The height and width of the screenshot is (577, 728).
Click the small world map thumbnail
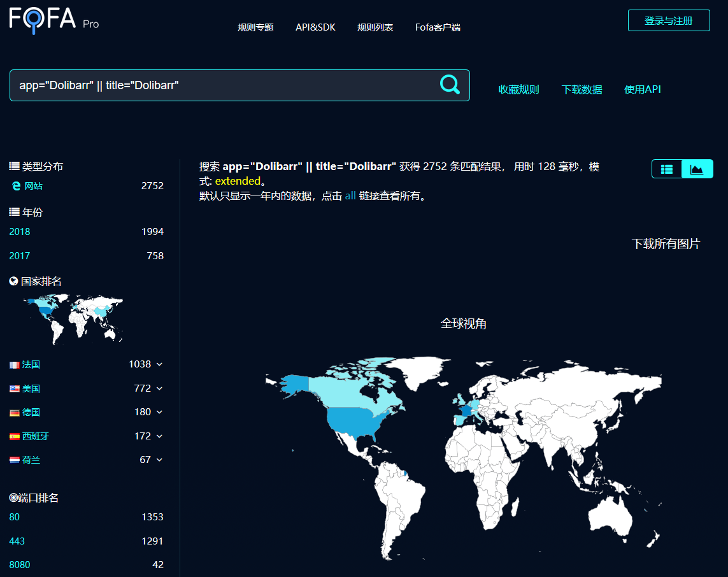73,319
